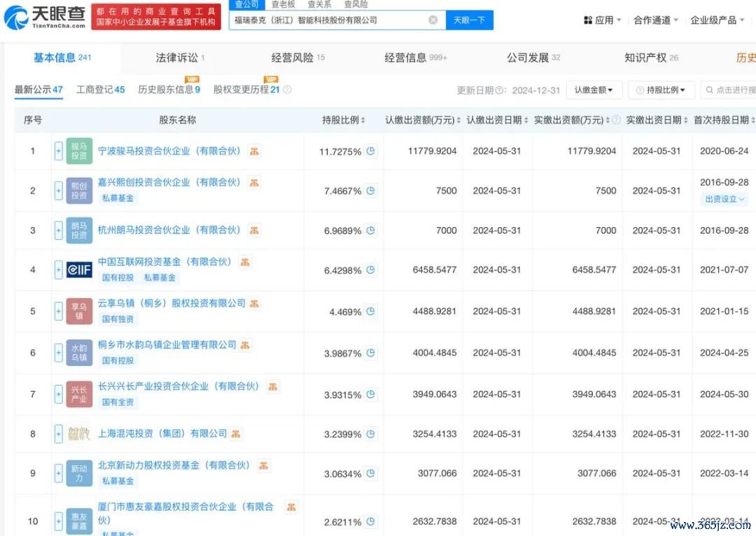756x536 pixels.
Task: Switch to the 法律诉讼 tab
Action: point(180,58)
